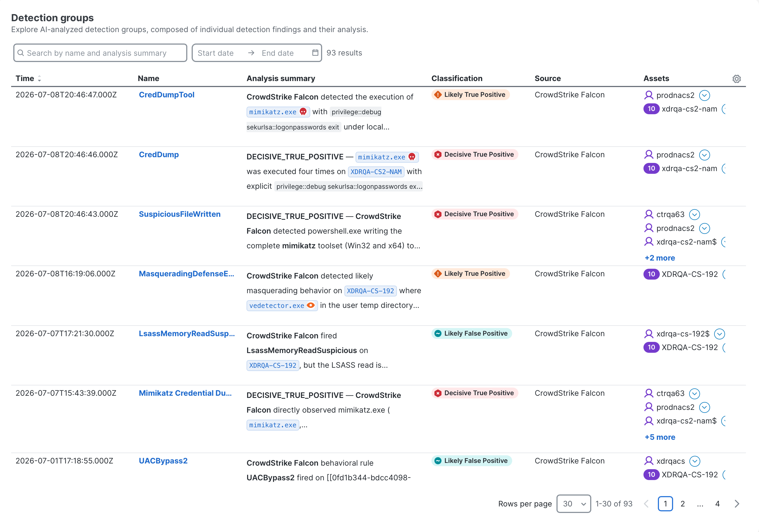Go to next page with right arrow
Screen dimensions: 759x532
[x=737, y=503]
